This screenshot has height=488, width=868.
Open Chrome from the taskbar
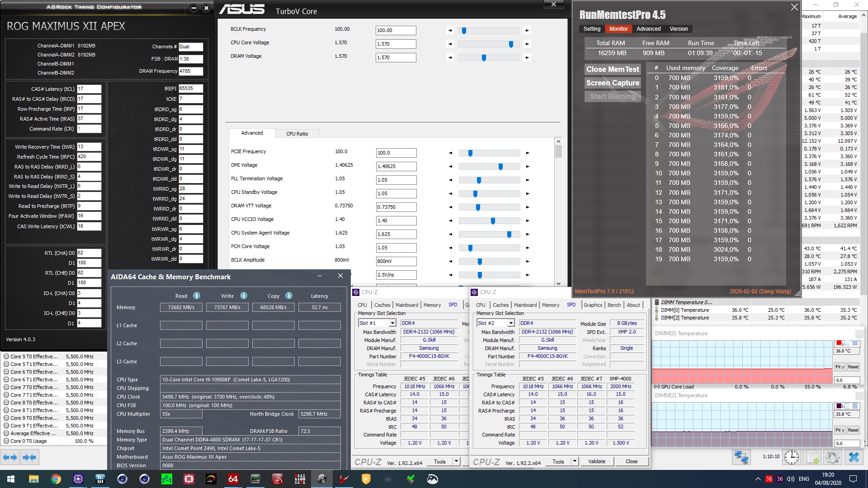56,479
